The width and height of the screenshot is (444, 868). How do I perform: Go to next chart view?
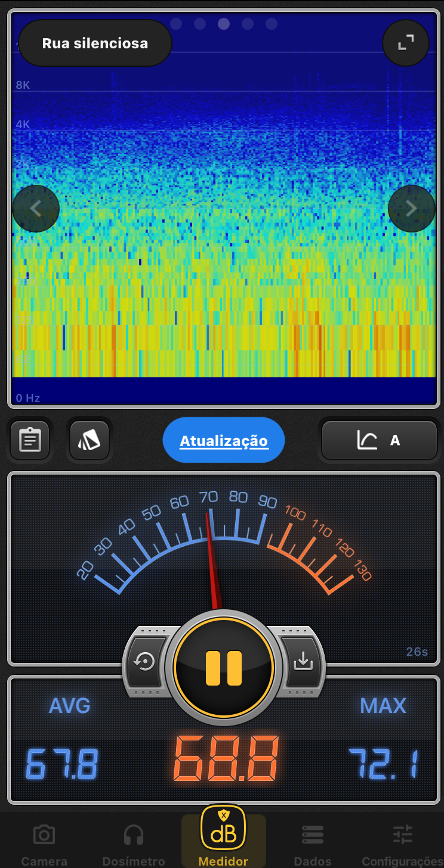411,209
